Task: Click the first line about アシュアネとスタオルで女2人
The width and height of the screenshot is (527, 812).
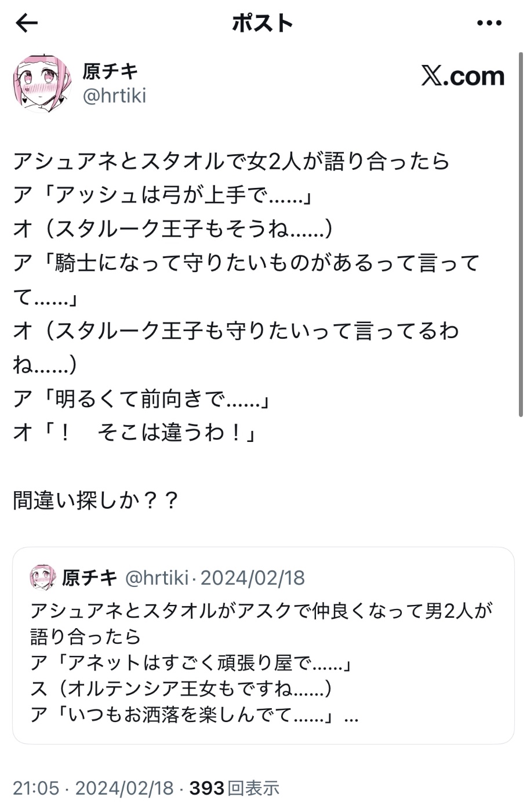Action: click(x=231, y=161)
